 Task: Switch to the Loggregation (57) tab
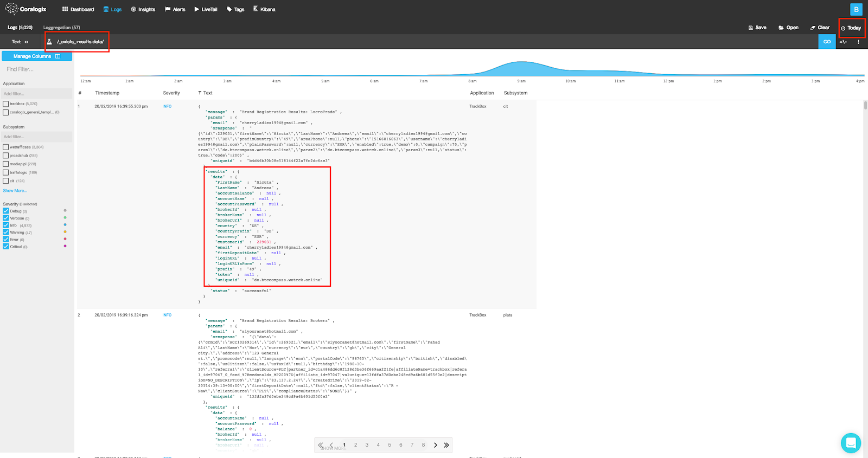pos(61,28)
